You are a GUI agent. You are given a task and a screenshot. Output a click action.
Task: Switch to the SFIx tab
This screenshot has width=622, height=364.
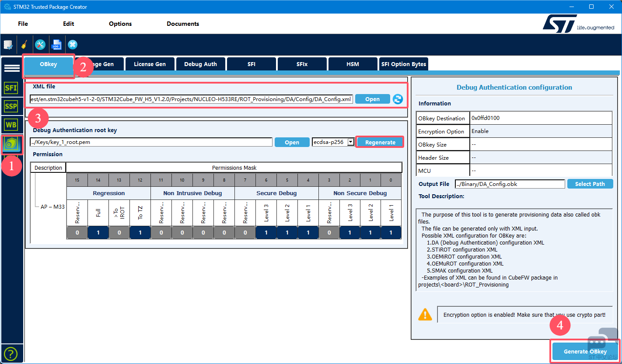(x=302, y=64)
